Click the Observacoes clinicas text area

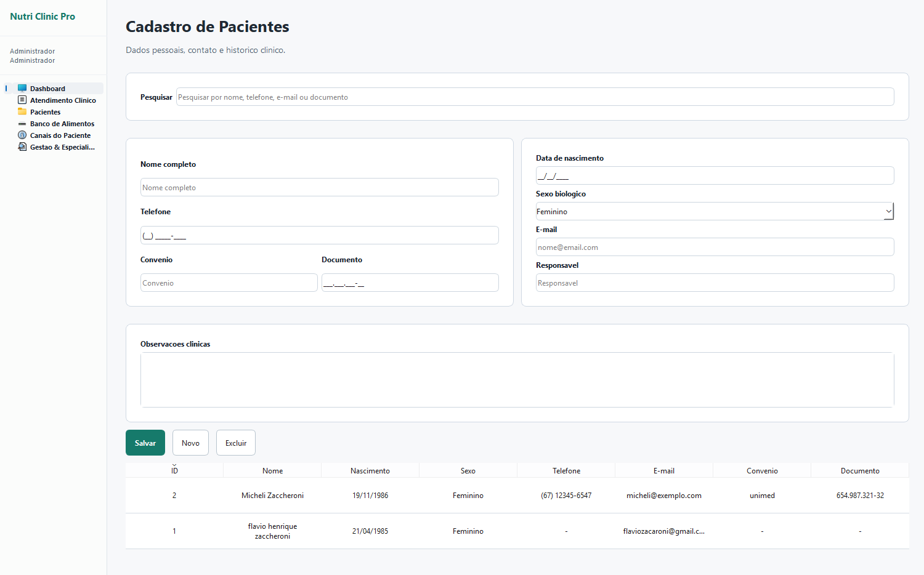click(517, 379)
